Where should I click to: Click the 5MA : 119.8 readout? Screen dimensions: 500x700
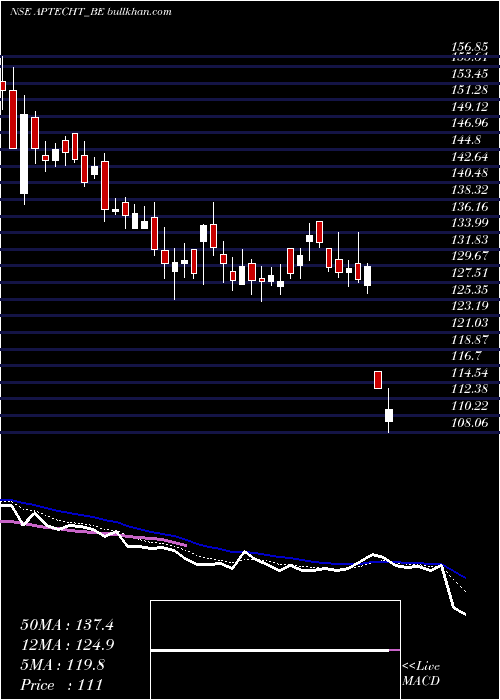pos(62,665)
